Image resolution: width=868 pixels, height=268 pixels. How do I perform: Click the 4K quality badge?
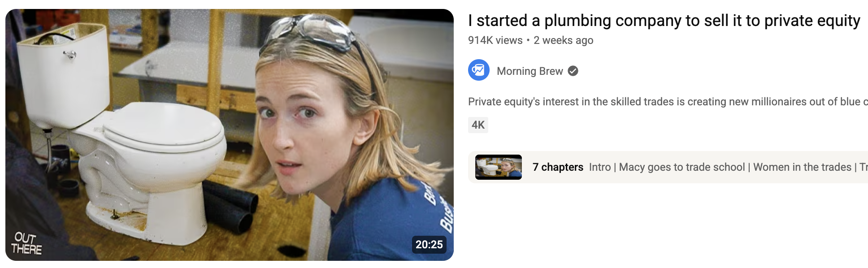tap(478, 125)
